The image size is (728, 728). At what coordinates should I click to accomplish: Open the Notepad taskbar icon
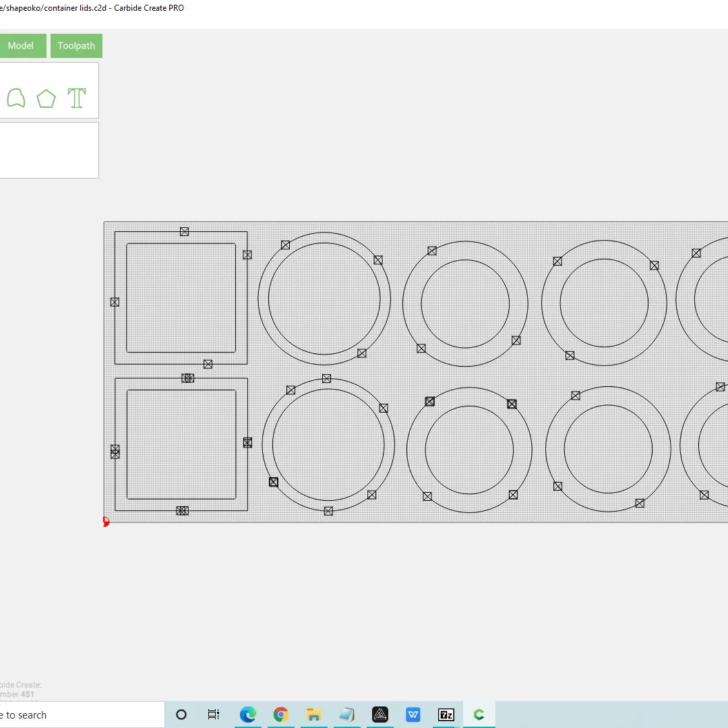346,715
